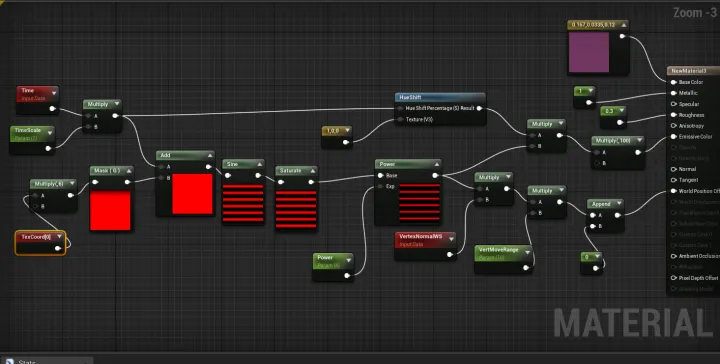
Task: Click the Add node's B input pin
Action: (x=162, y=178)
